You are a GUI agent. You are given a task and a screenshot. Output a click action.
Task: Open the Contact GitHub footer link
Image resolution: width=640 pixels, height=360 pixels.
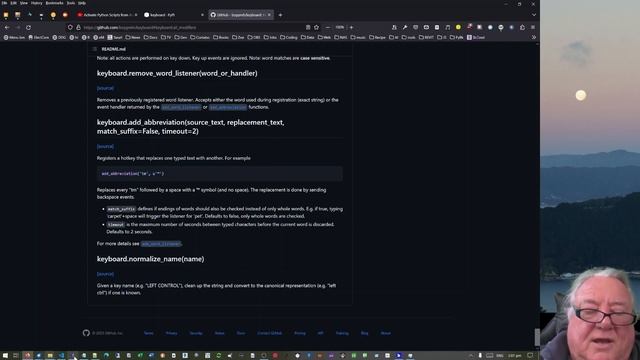pos(269,333)
